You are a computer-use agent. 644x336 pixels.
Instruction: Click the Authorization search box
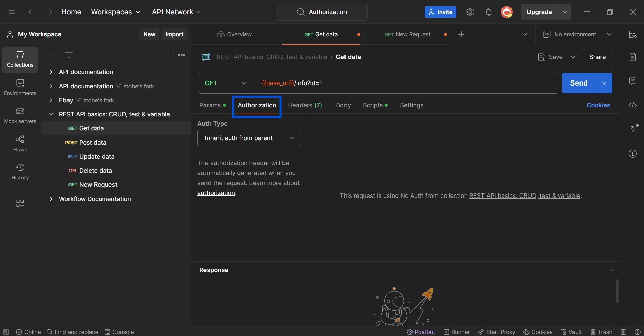322,12
